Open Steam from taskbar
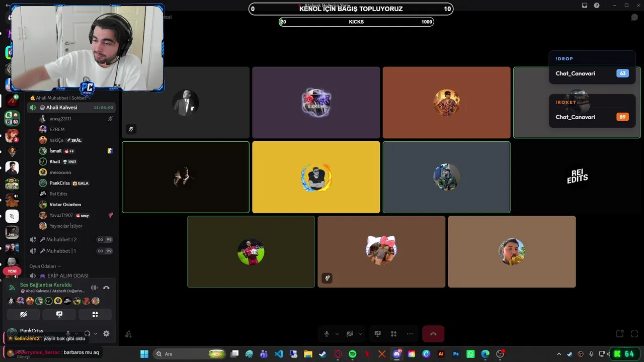 323,354
